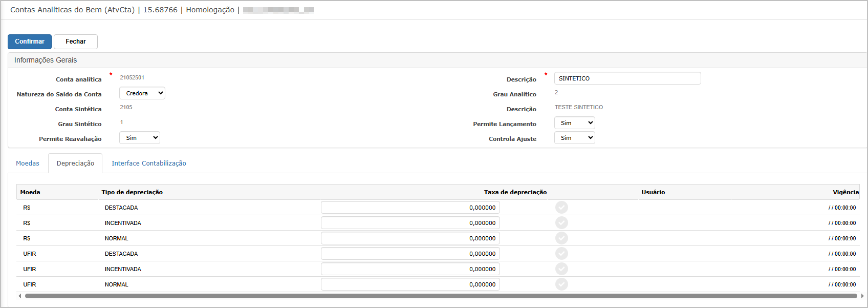
Task: Open the Permite Lançamento dropdown
Action: [x=575, y=123]
